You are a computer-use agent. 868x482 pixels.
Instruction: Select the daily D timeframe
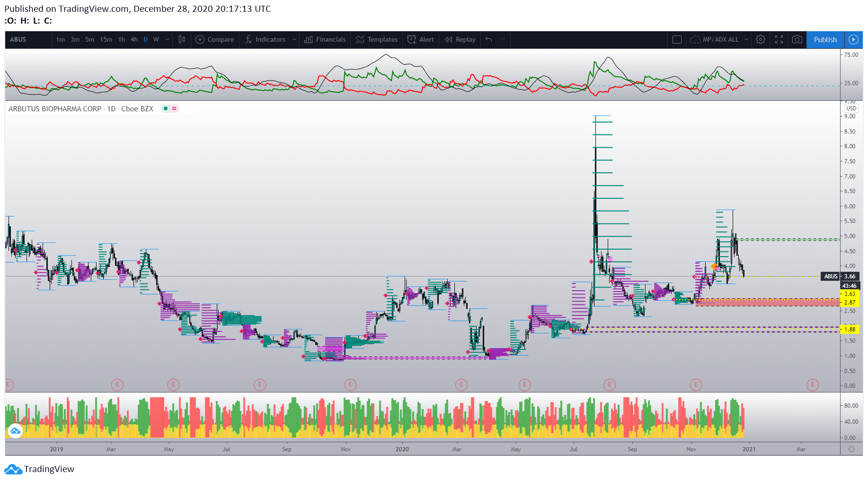point(145,40)
